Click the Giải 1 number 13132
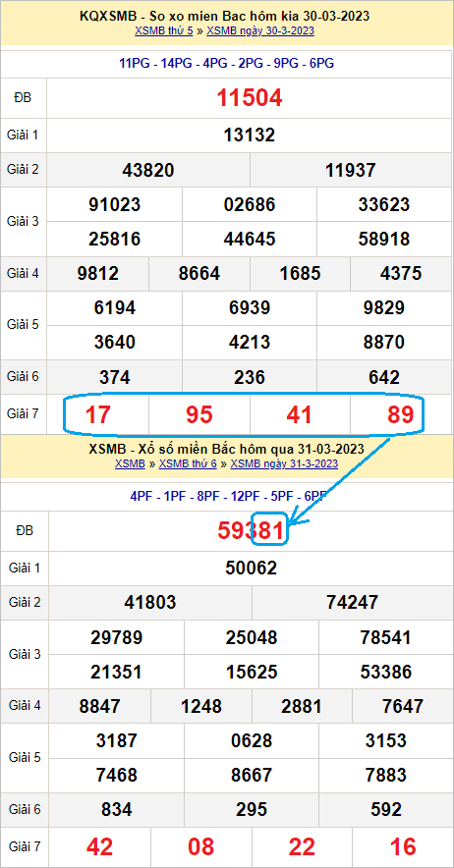Screen dimensions: 454x868 point(250,136)
